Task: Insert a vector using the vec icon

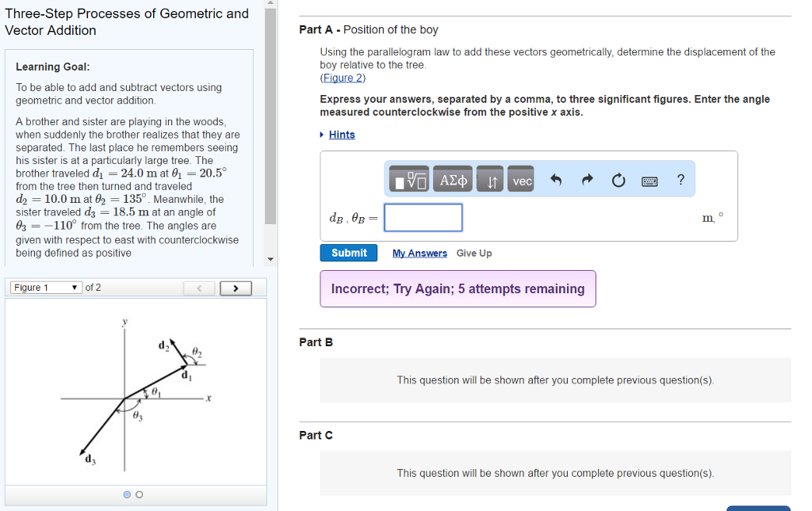Action: (x=520, y=179)
